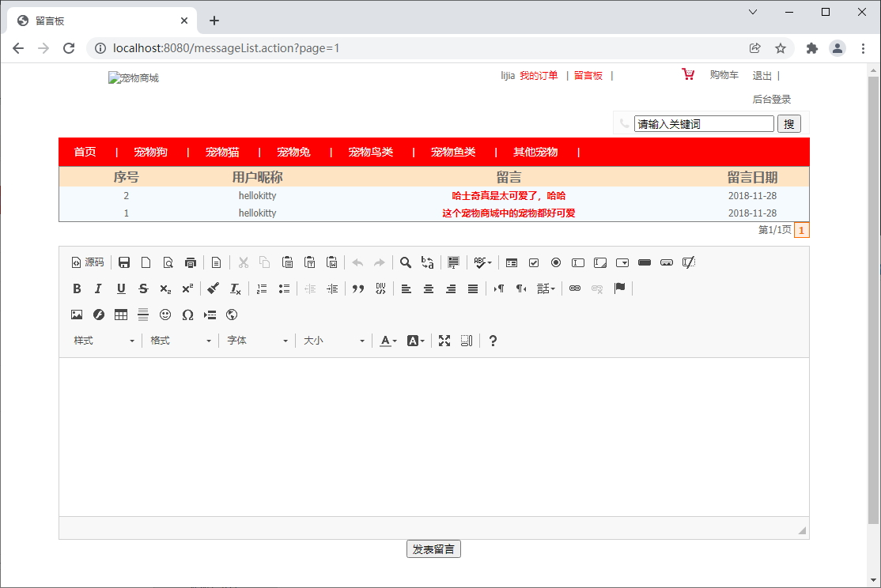Toggle superscript formatting
The width and height of the screenshot is (881, 588).
point(187,288)
